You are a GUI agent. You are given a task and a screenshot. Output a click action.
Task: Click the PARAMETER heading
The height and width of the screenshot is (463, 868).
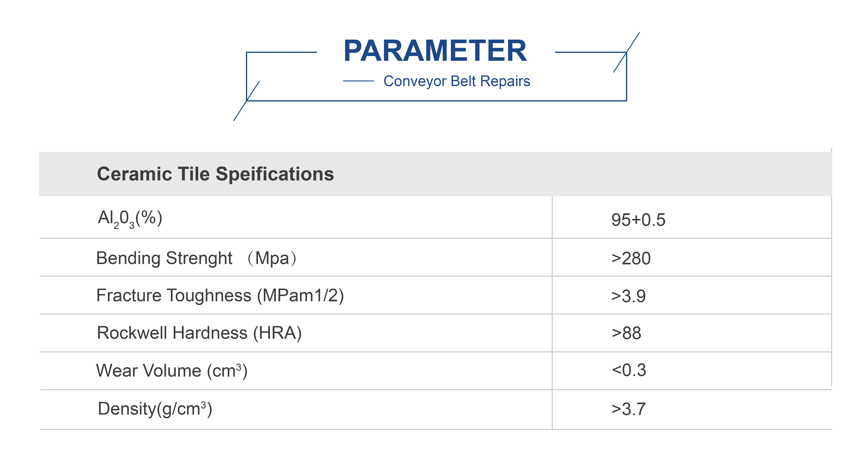pos(435,51)
